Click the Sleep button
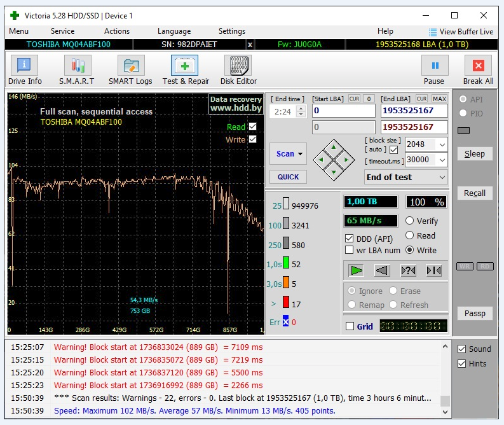Viewport: 504px width, 425px height. [x=475, y=154]
